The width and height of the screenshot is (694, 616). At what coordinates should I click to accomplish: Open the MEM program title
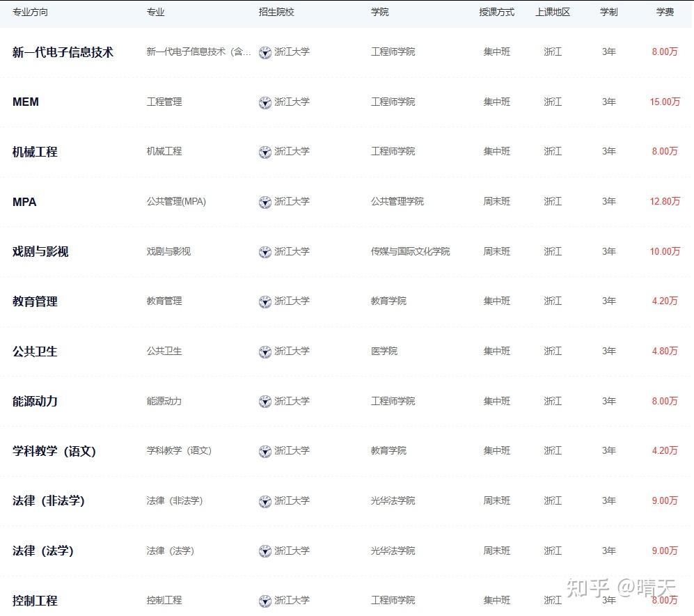tap(26, 102)
